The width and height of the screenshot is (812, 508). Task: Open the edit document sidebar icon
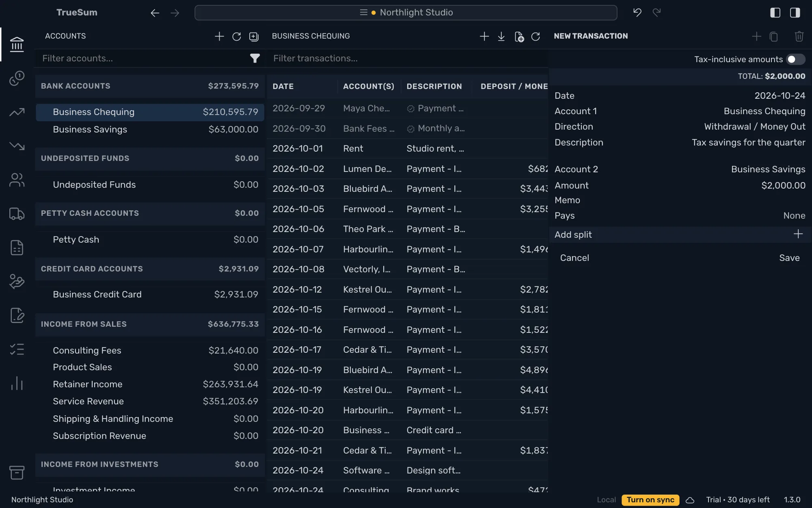coord(17,315)
